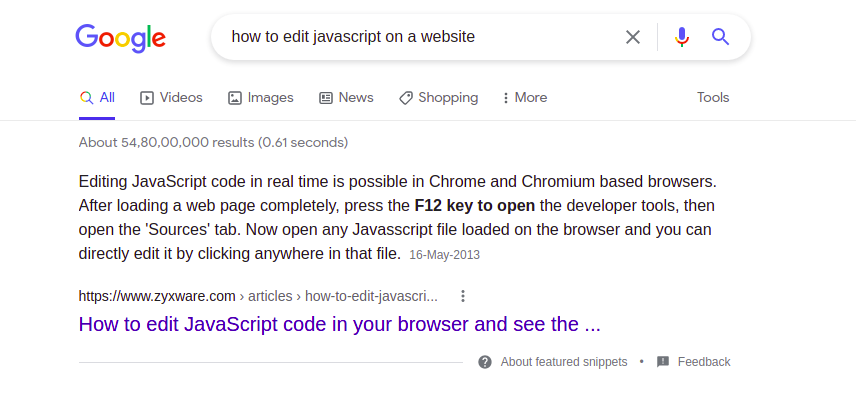Start voice search with microphone icon
Image resolution: width=856 pixels, height=393 pixels.
(x=681, y=37)
